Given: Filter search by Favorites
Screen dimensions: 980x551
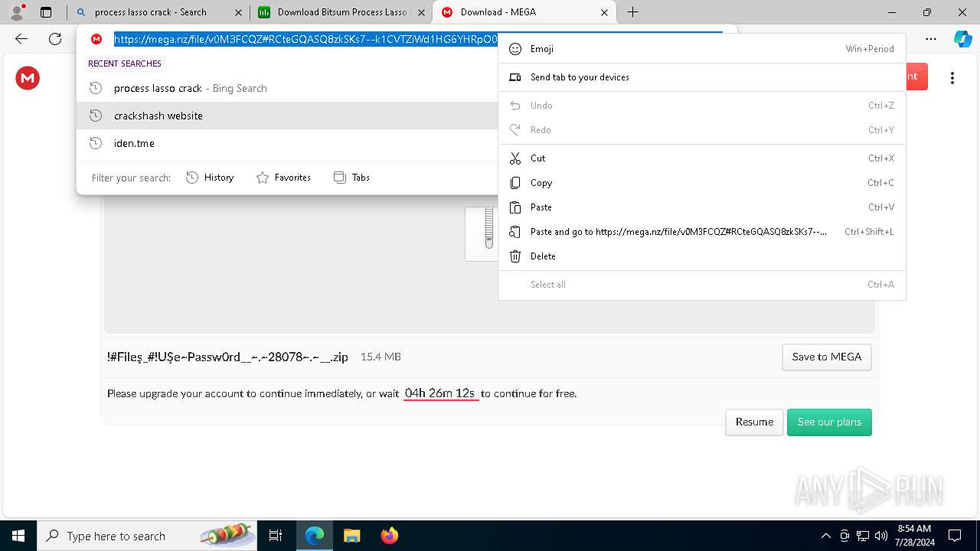Looking at the screenshot, I should (283, 178).
